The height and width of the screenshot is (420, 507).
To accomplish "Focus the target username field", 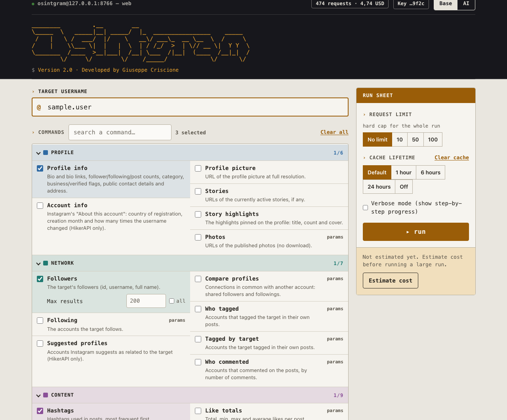I will tap(190, 107).
